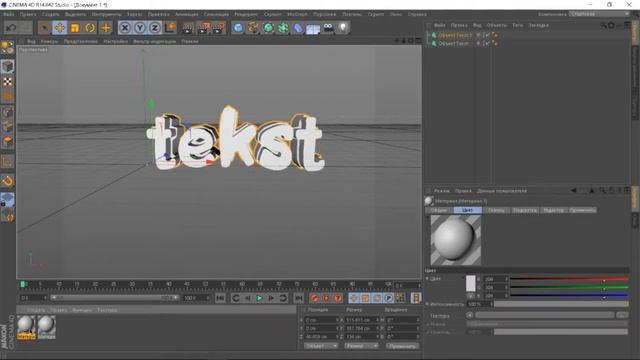Viewport: 640px width, 360px height.
Task: Open the Deformer bend icon
Action: pos(298,28)
